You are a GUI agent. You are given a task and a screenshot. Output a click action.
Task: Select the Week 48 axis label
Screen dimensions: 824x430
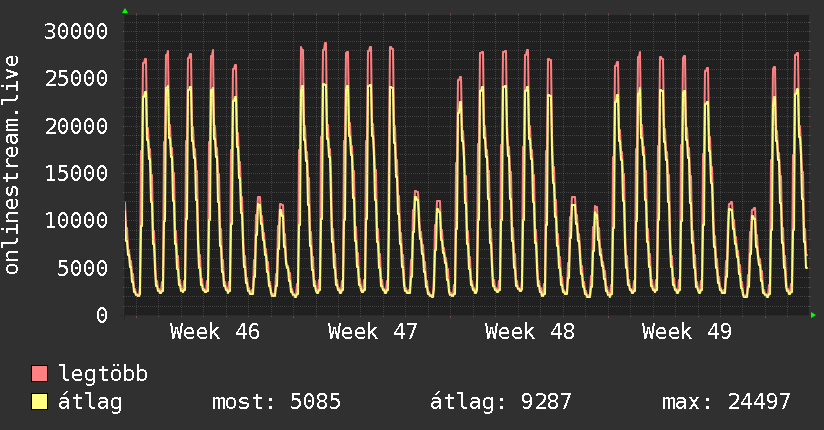coord(529,332)
